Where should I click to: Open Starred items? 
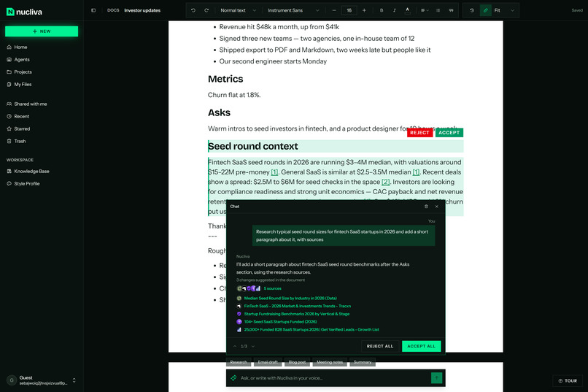[22, 128]
